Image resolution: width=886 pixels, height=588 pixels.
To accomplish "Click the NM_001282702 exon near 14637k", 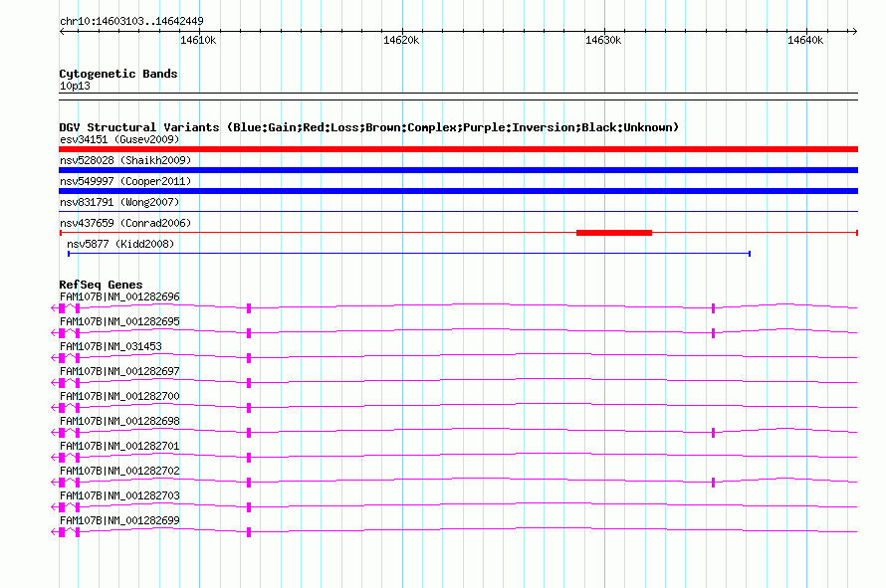I will tap(713, 483).
